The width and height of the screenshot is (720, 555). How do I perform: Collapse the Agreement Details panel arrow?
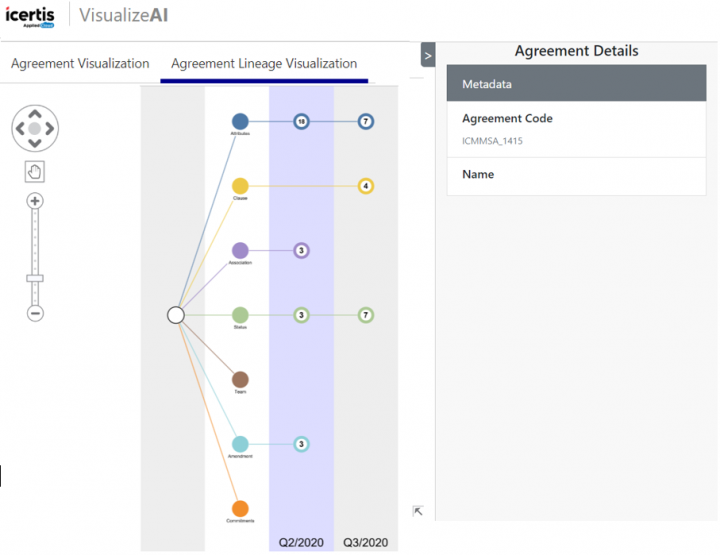(428, 56)
